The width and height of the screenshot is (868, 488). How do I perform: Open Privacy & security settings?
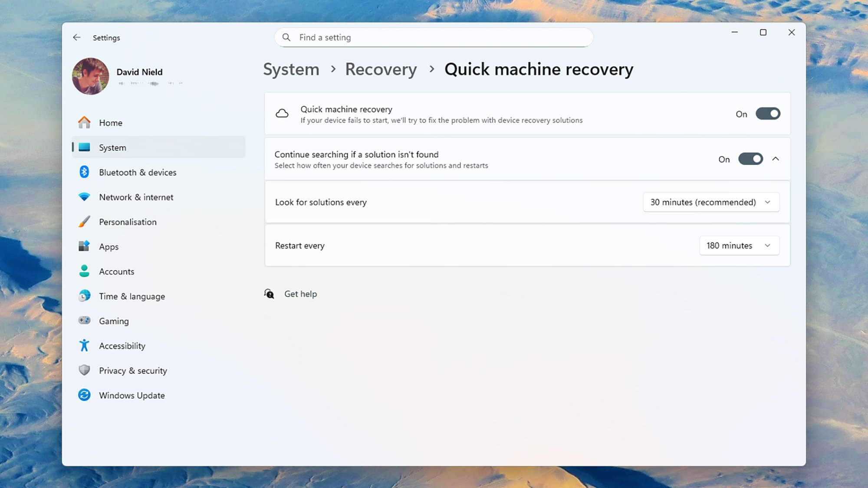pyautogui.click(x=159, y=370)
